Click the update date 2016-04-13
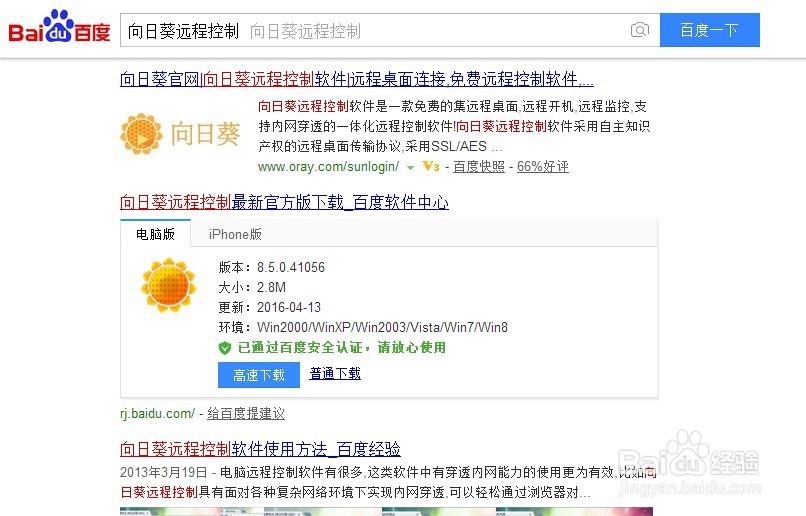This screenshot has width=806, height=516. click(x=289, y=307)
